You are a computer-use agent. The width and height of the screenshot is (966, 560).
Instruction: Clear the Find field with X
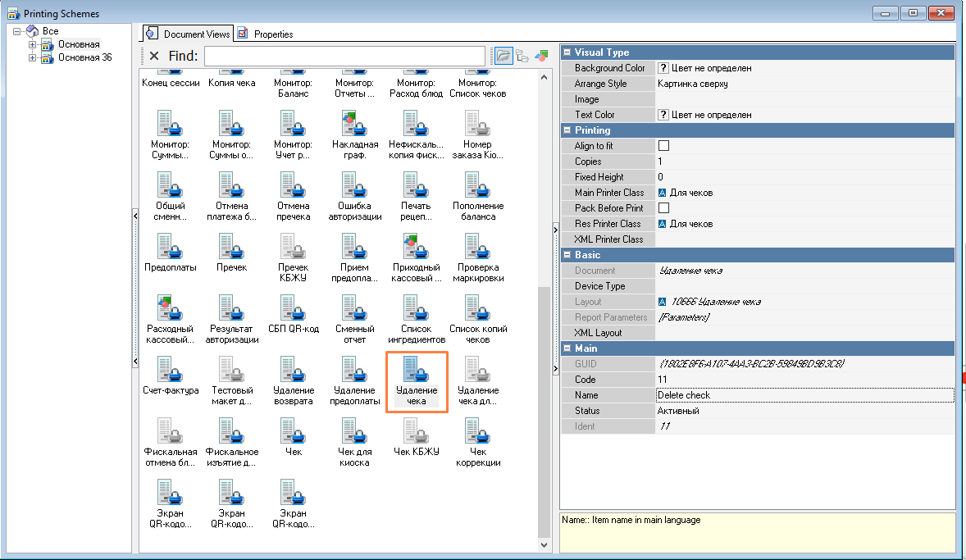tap(154, 56)
